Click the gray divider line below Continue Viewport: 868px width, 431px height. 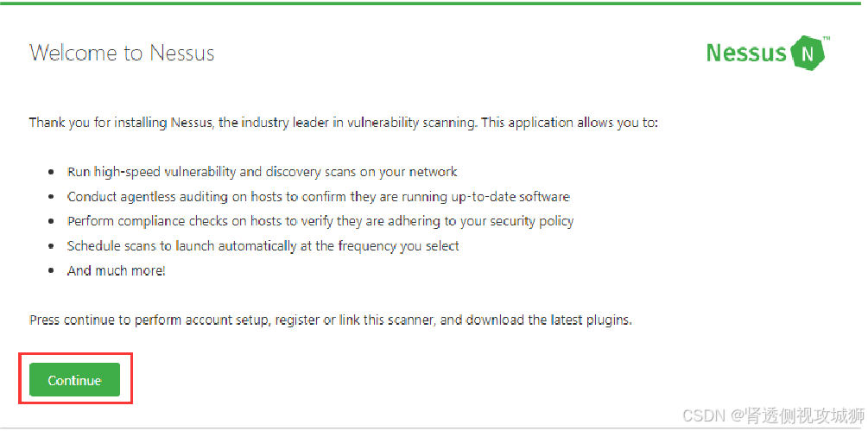coord(434,428)
